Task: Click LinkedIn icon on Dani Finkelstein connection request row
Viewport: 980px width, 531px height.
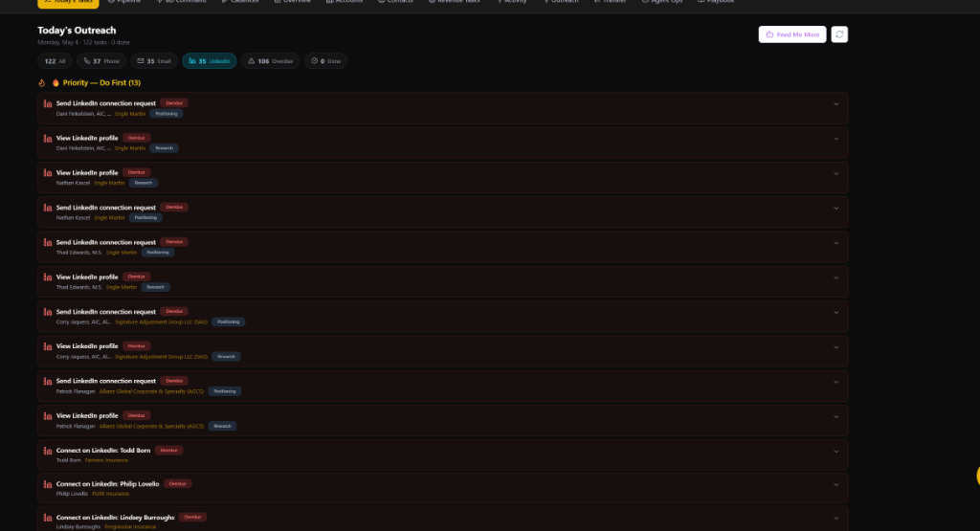Action: click(48, 103)
